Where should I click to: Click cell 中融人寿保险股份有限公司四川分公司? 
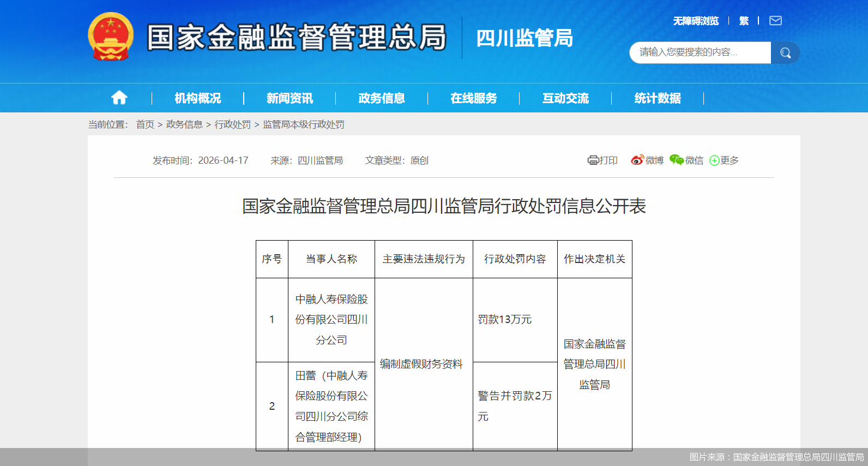pos(331,320)
